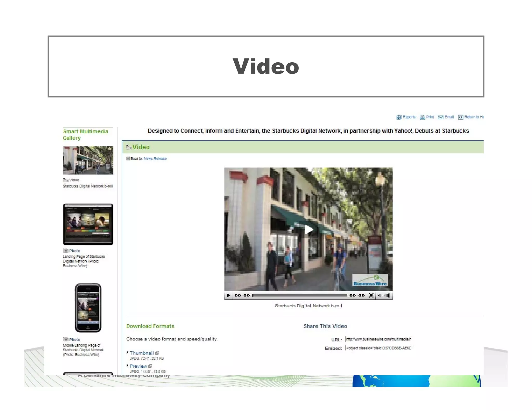Viewport: 532px width, 411px height.
Task: Click the Reports icon in top toolbar
Action: [x=399, y=117]
